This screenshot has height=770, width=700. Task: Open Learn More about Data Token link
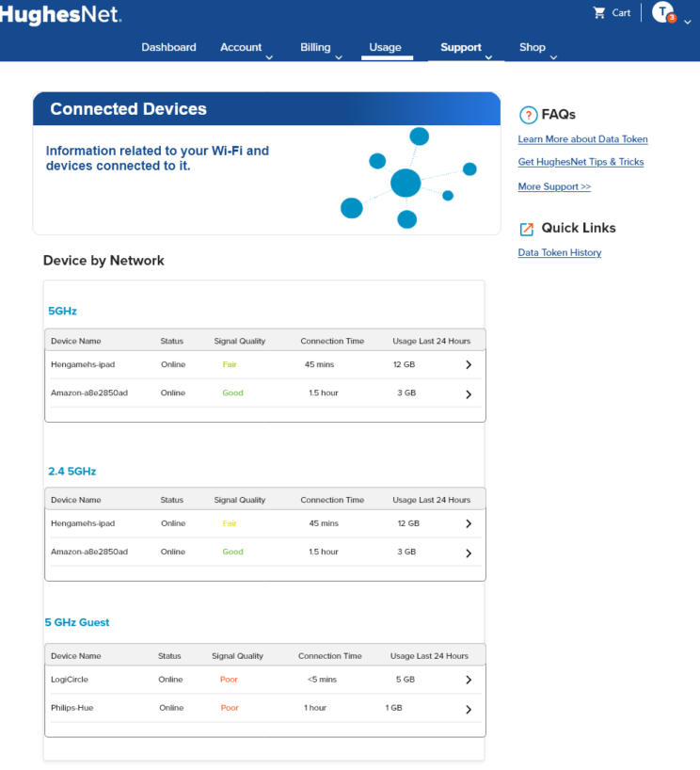tap(582, 139)
